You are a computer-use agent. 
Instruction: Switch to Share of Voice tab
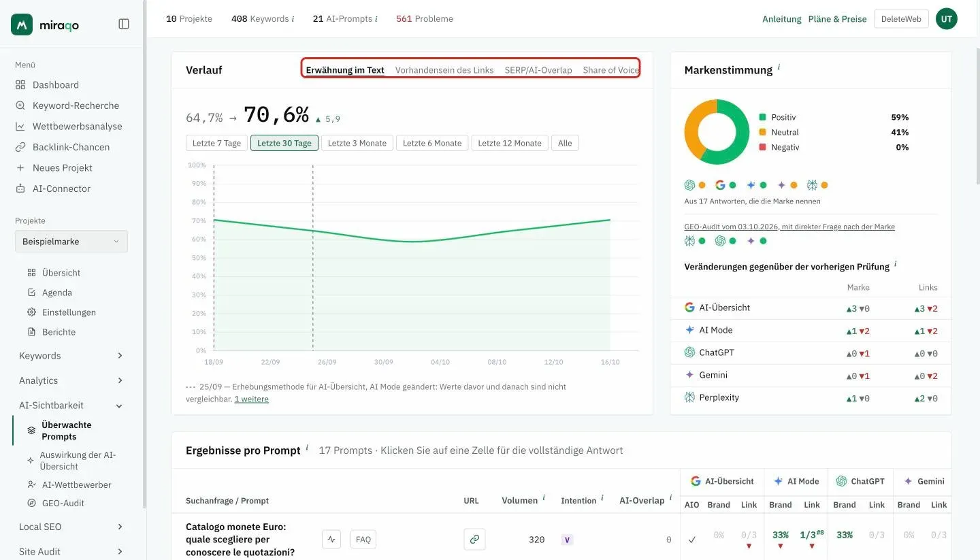(x=610, y=69)
